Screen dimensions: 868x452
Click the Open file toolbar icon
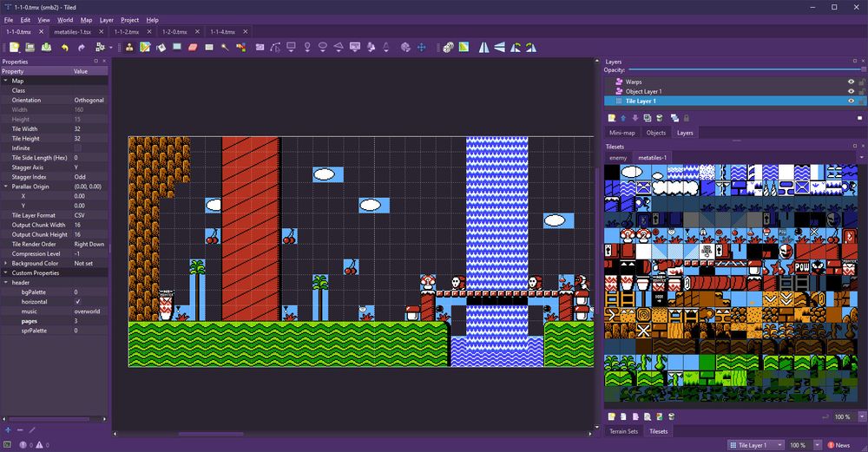click(30, 48)
